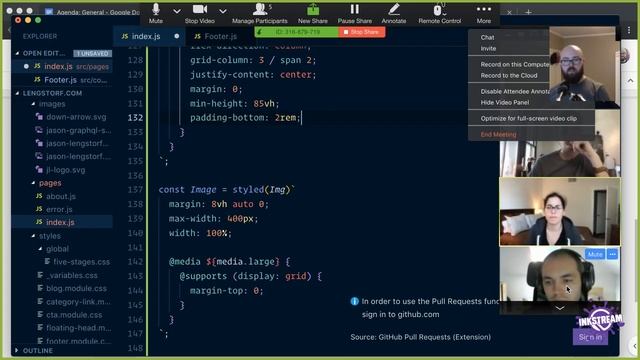Click the green meeting ID indicator
The width and height of the screenshot is (640, 360).
click(296, 32)
